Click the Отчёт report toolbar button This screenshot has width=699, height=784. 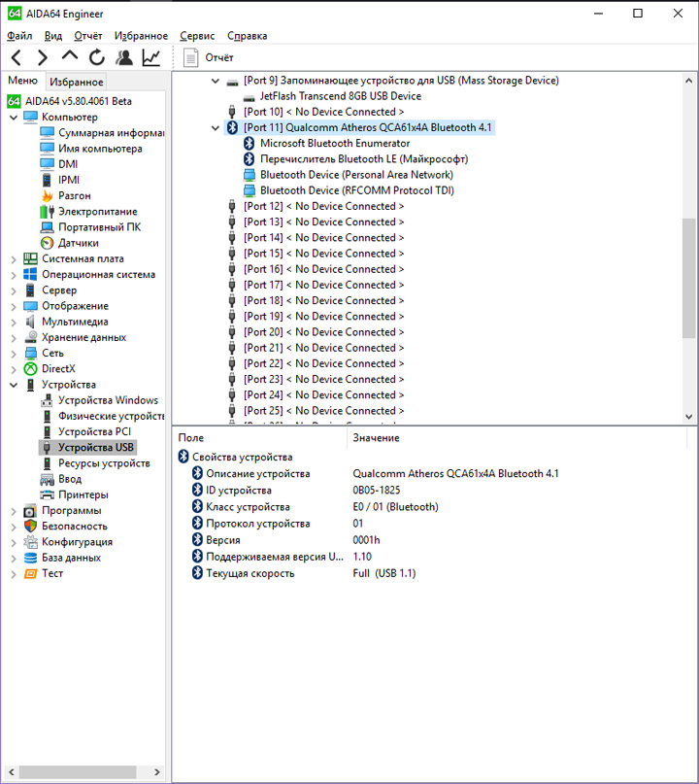(209, 57)
